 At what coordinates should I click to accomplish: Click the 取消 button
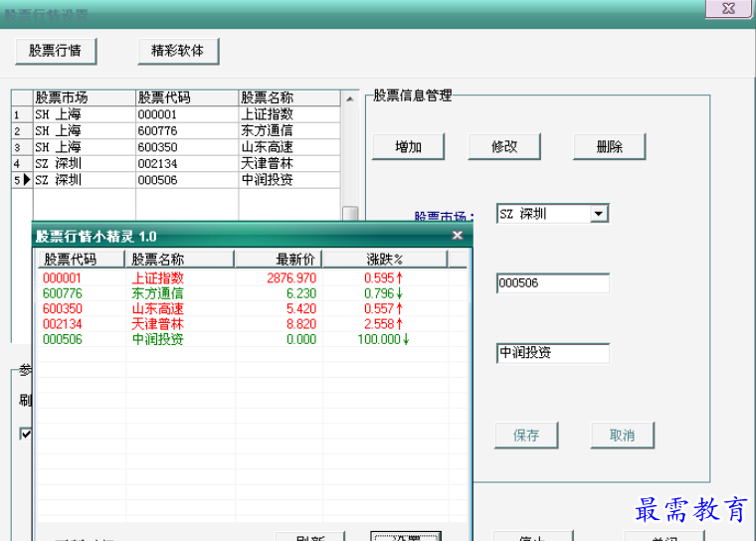pos(622,436)
